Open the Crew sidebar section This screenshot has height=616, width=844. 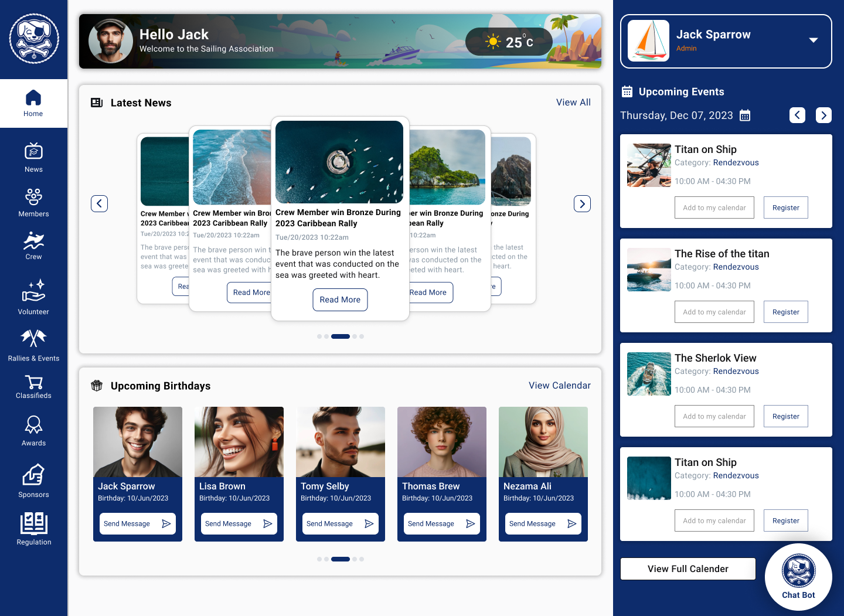pyautogui.click(x=33, y=246)
